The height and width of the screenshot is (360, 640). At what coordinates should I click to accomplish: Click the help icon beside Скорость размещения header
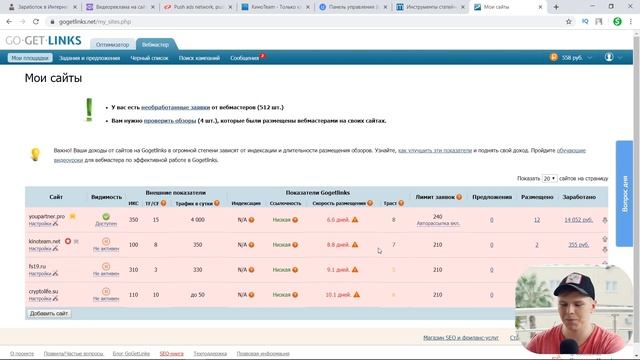point(370,203)
